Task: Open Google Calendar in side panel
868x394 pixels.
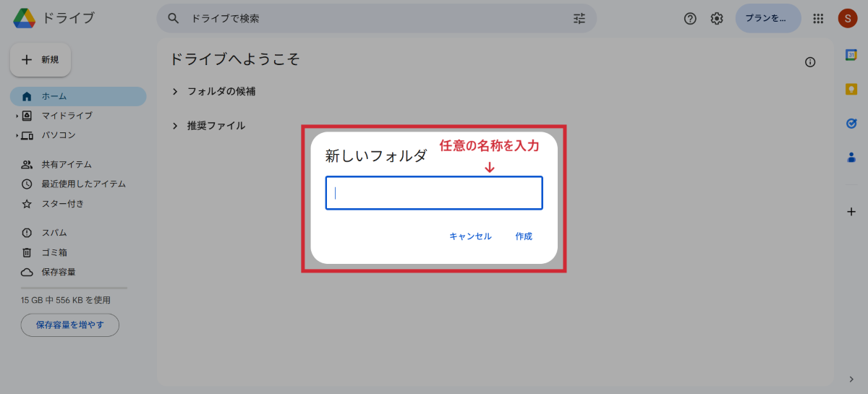Action: 851,56
